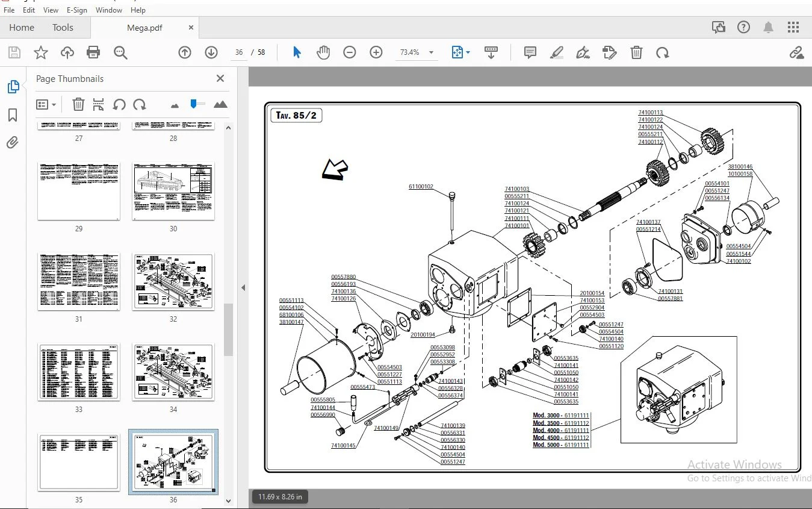This screenshot has height=509, width=812.
Task: Expand fit page options dropdown arrow
Action: click(468, 52)
